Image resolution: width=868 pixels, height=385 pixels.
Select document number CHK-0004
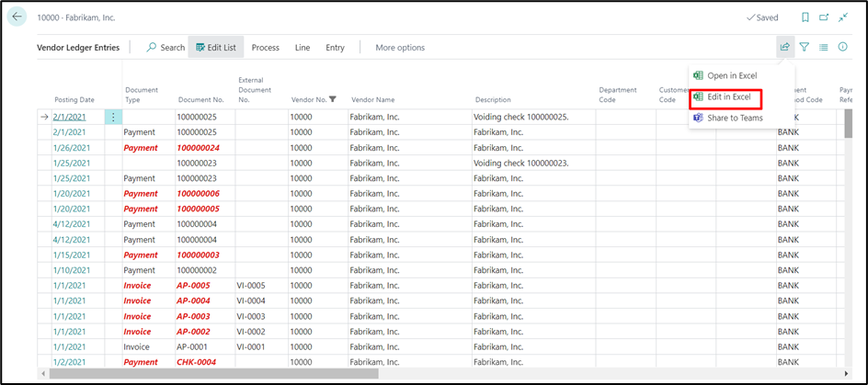click(197, 362)
